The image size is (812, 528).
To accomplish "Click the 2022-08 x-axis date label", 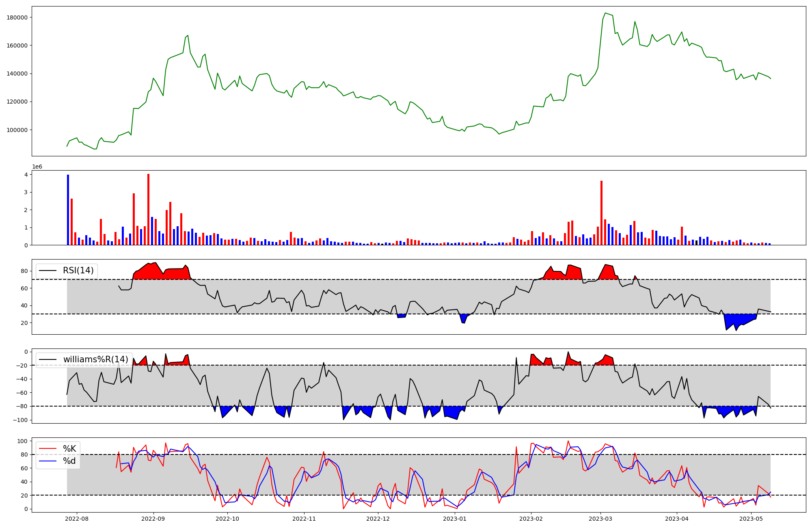I will tap(76, 519).
